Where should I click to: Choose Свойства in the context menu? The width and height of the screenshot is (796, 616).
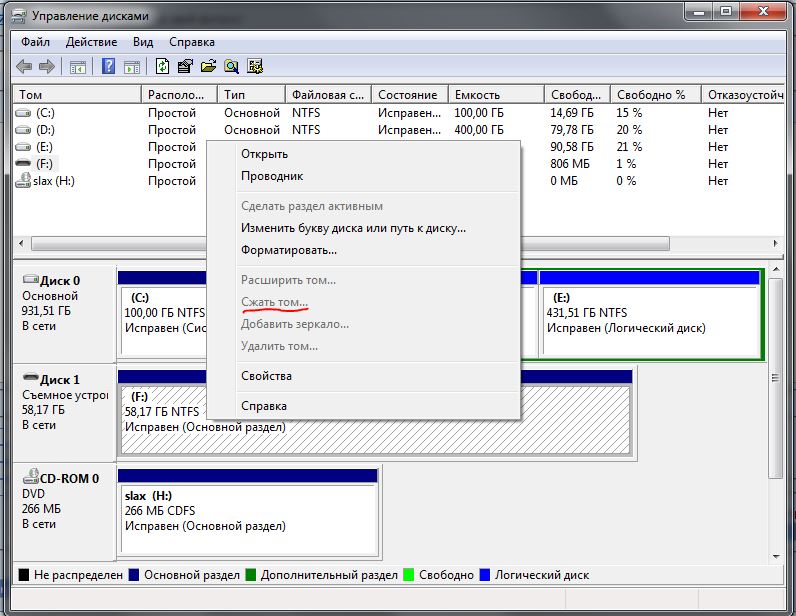pos(266,376)
